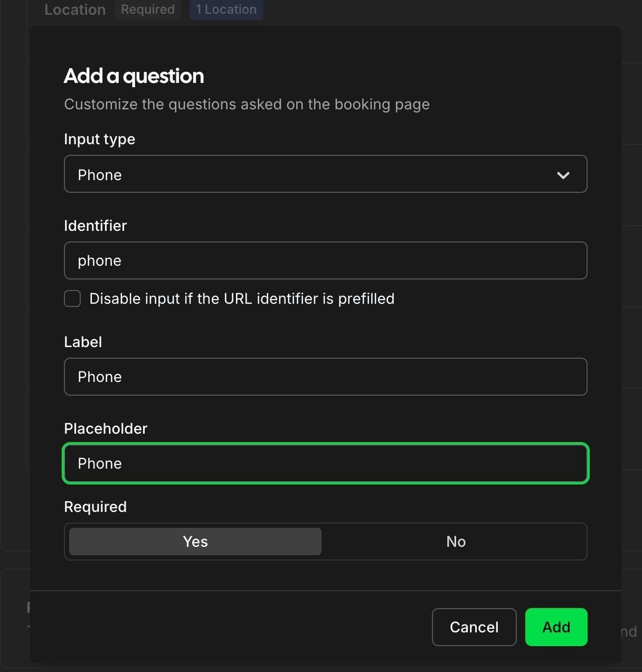Click inside the Yes segment of Required control

point(194,542)
